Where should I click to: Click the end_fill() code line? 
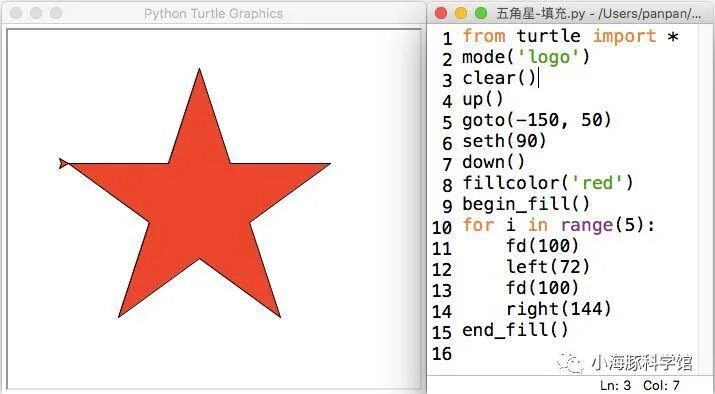click(515, 330)
